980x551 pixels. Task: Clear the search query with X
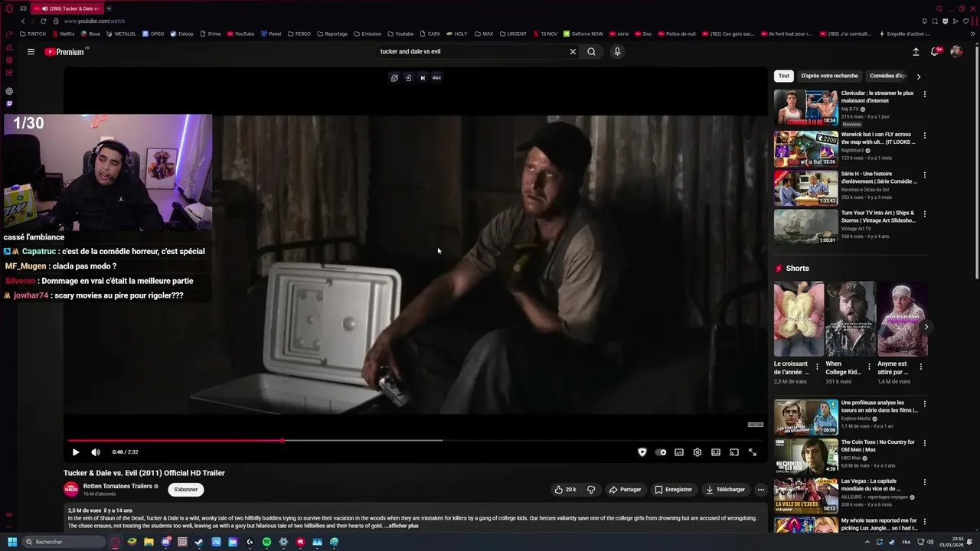point(573,52)
